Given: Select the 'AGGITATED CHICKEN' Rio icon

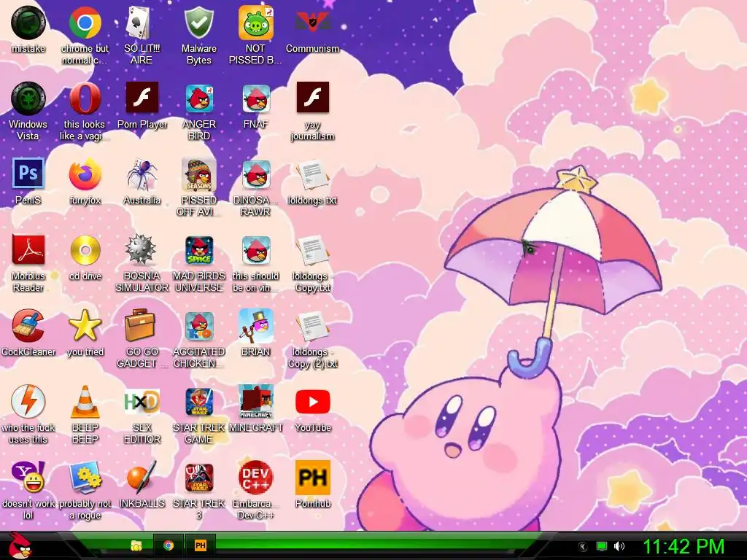Looking at the screenshot, I should pos(199,325).
